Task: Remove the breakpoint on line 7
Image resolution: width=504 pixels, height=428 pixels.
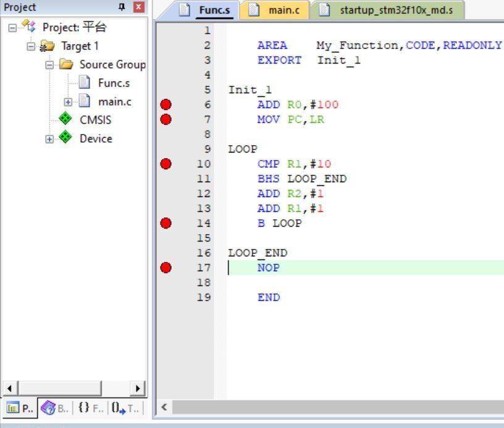Action: tap(166, 120)
